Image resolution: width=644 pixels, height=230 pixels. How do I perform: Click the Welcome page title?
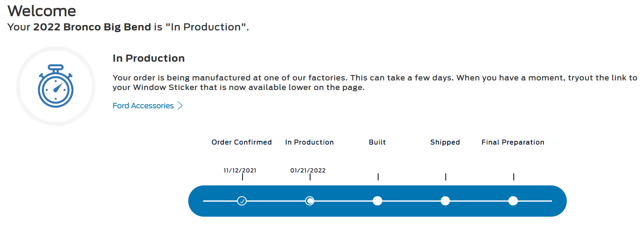point(42,11)
